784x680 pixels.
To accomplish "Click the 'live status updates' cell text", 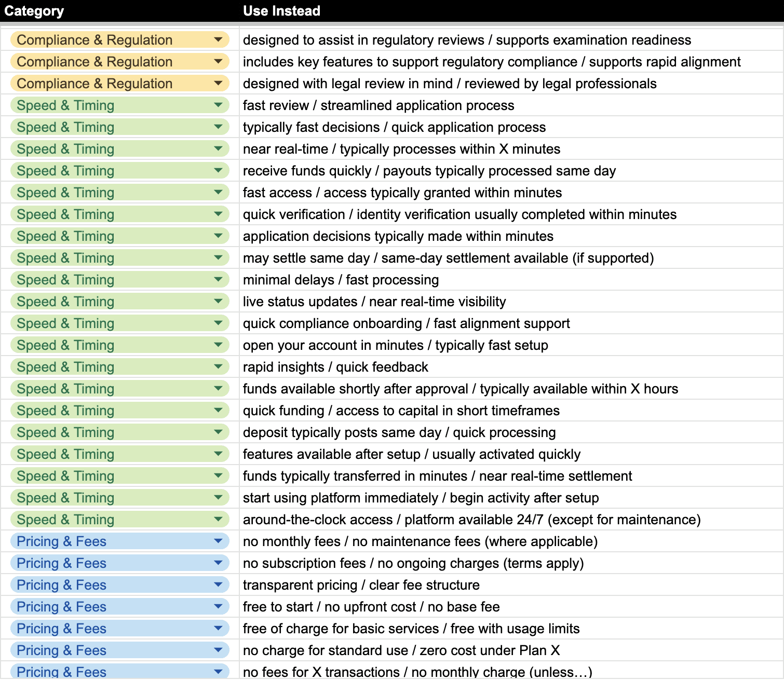I will (374, 301).
